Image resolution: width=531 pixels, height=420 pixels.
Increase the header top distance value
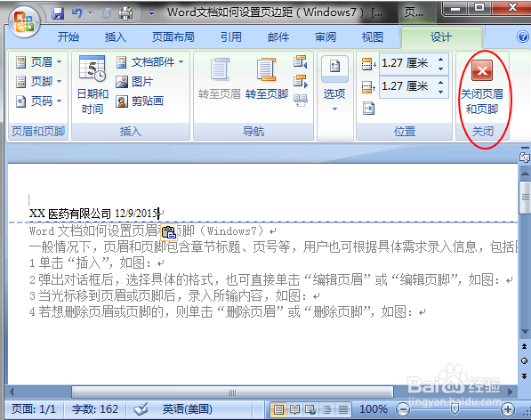coord(440,60)
